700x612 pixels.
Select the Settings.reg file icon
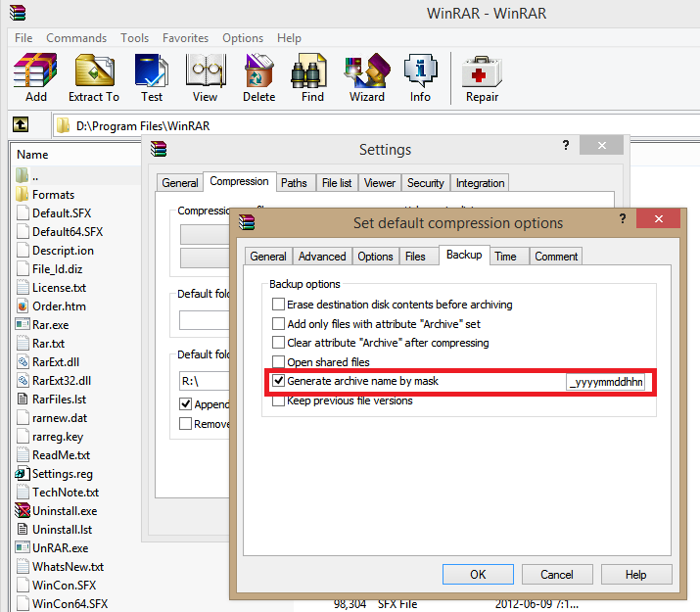coord(23,473)
